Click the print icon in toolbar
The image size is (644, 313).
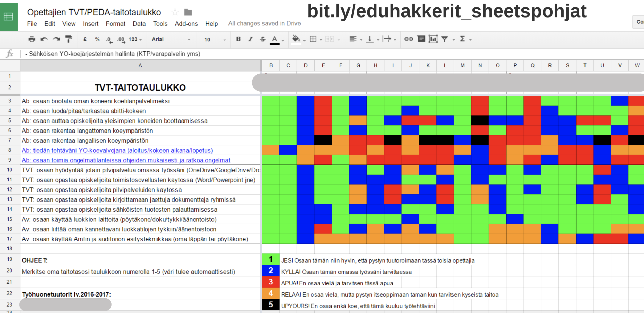coord(32,39)
